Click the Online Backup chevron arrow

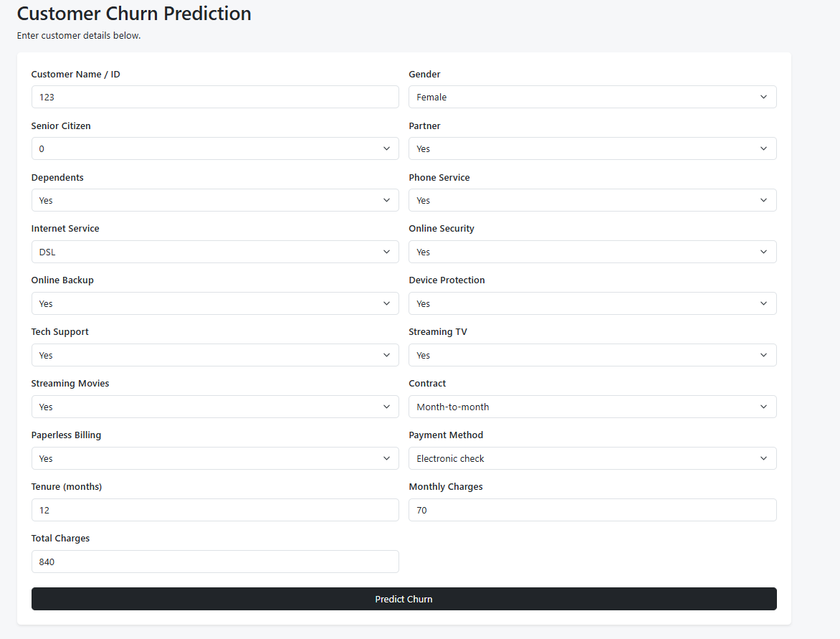(386, 303)
